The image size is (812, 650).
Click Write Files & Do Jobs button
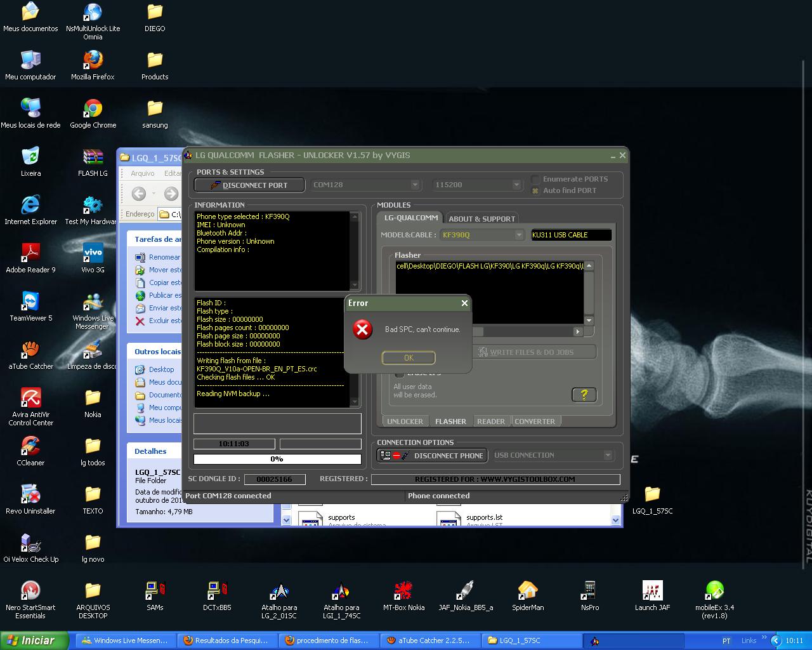point(534,352)
